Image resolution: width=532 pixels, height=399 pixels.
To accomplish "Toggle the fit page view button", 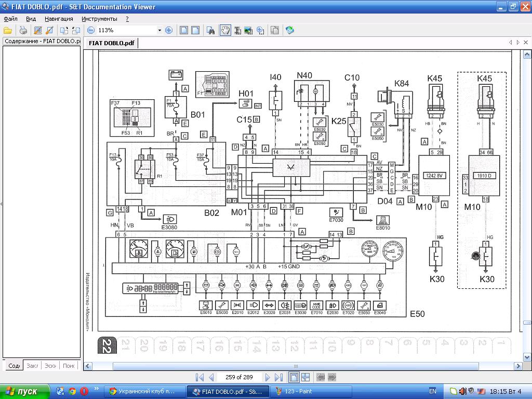I will [x=184, y=31].
